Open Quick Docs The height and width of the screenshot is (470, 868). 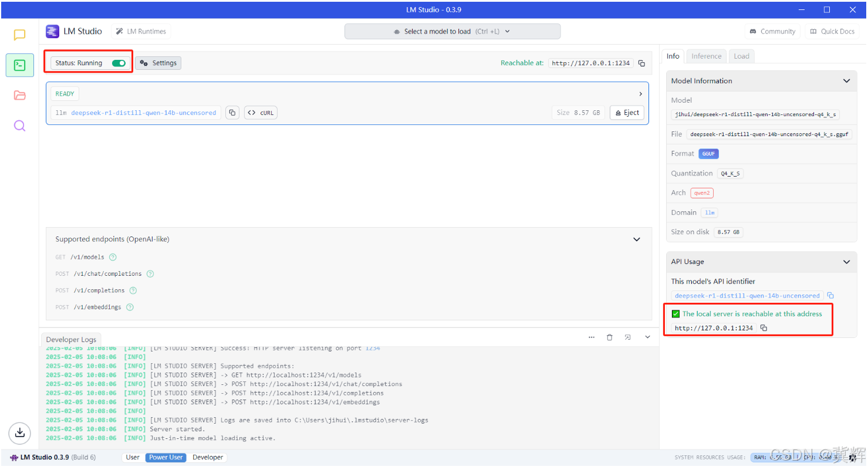[x=832, y=32]
